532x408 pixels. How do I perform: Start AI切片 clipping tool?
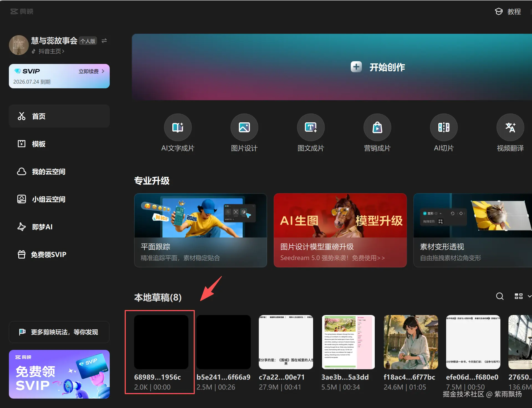(x=444, y=127)
